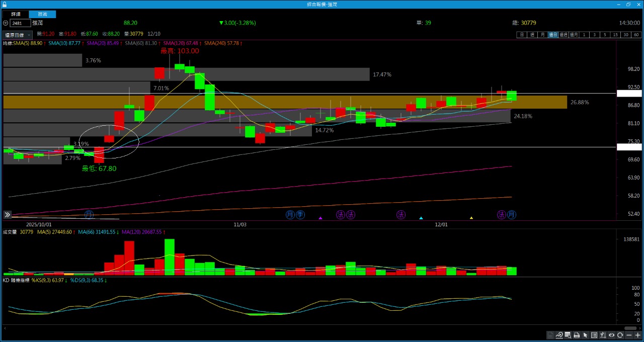644x342 pixels.
Task: Open the trend line drawing tool
Action: [x=559, y=335]
